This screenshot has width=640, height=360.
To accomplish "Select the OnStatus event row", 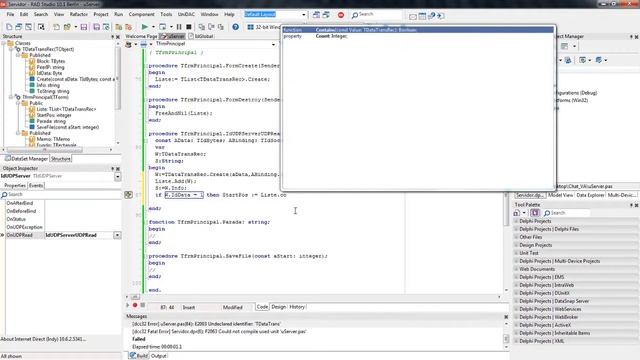I will coord(61,219).
